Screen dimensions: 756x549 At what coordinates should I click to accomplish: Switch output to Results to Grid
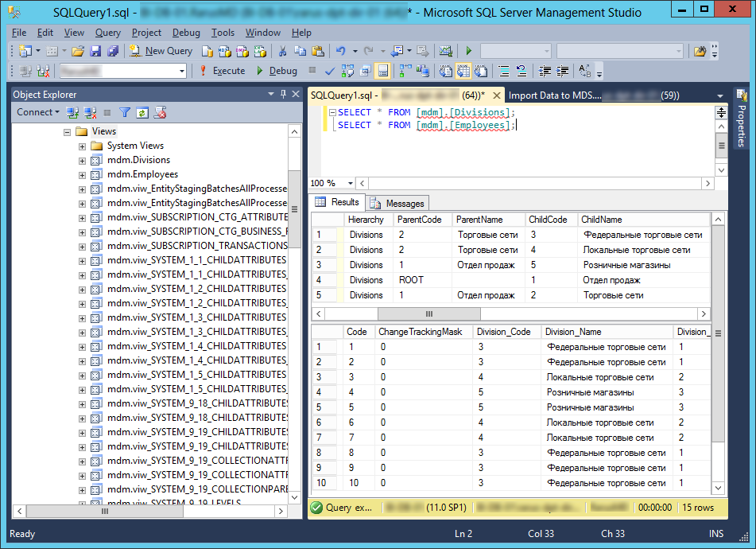pyautogui.click(x=463, y=71)
